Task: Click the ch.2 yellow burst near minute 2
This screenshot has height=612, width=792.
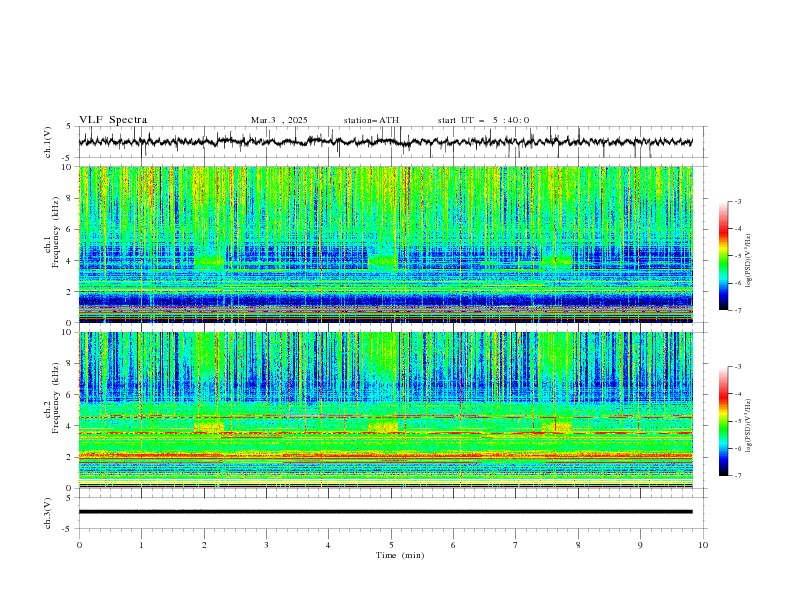Action: [x=209, y=426]
